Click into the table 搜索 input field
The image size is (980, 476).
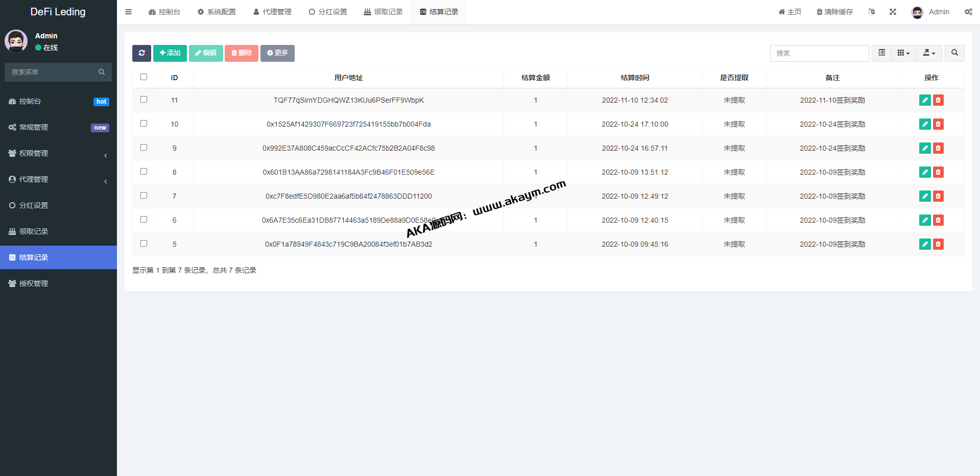[819, 53]
